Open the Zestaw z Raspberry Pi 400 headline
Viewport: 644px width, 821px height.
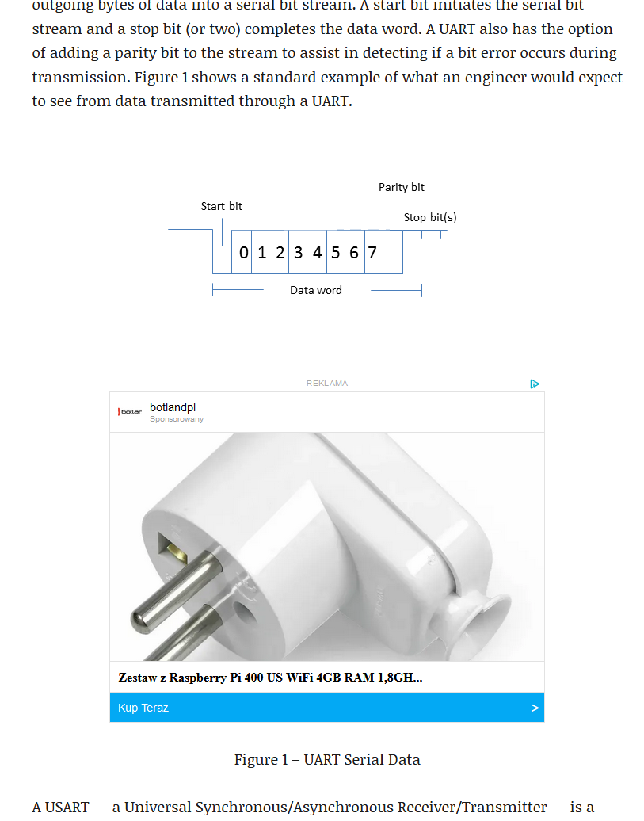(270, 677)
